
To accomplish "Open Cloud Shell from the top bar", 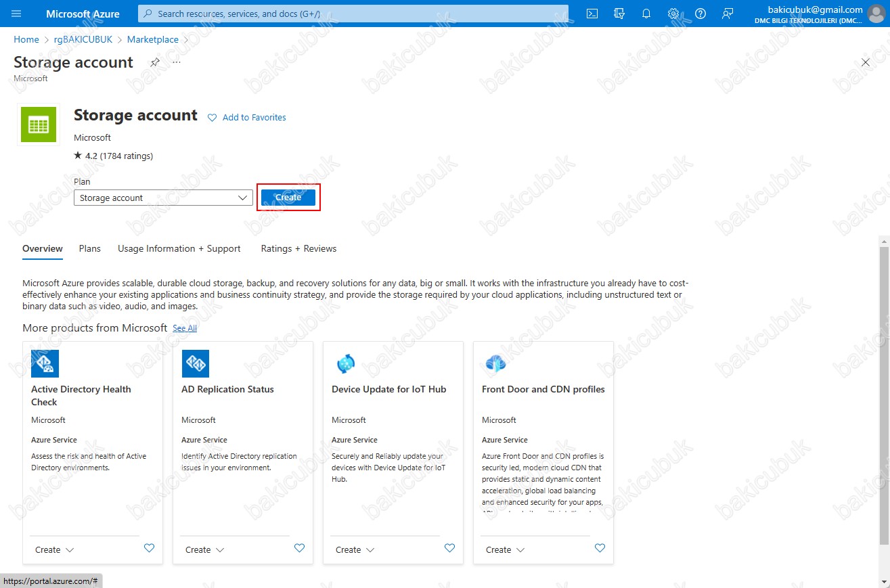I will 592,14.
